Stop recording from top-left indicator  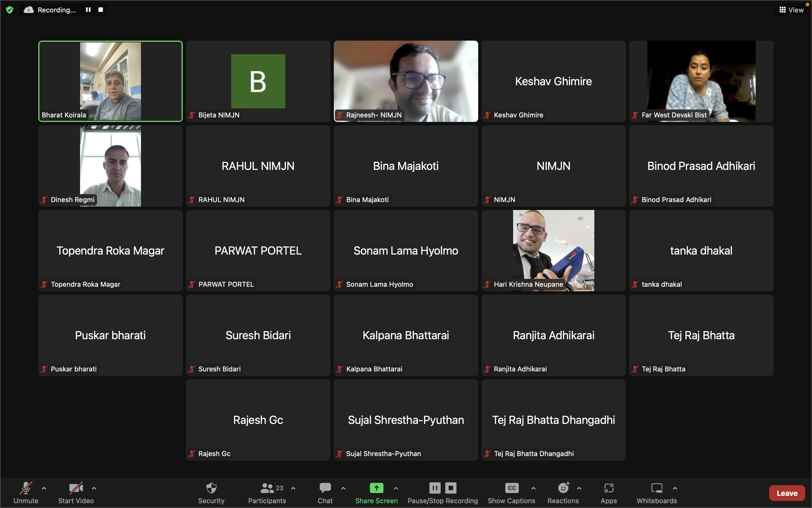point(100,10)
